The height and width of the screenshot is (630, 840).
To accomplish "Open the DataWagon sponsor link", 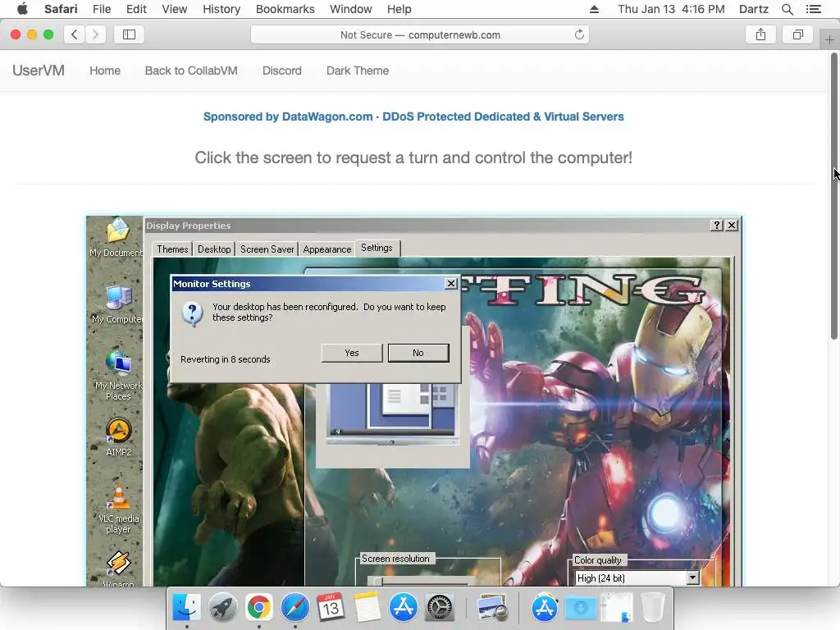I will click(x=413, y=116).
